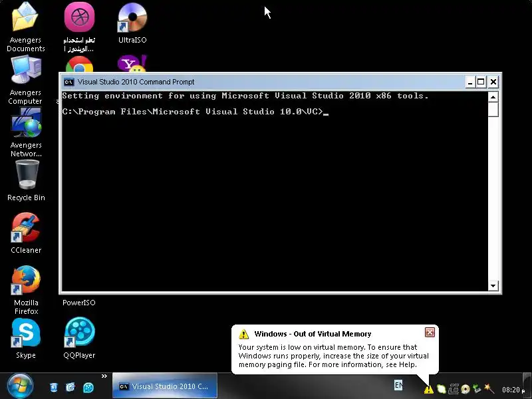
Task: Select the Avengers Computer desktop icon
Action: tap(26, 70)
